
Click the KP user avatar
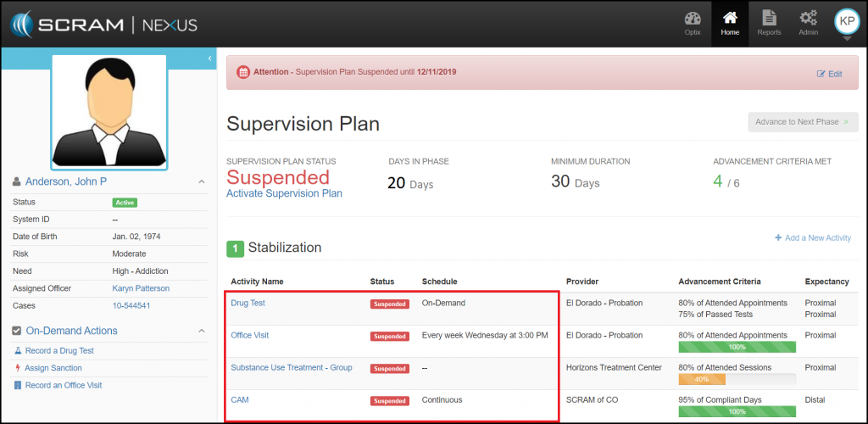(x=847, y=21)
